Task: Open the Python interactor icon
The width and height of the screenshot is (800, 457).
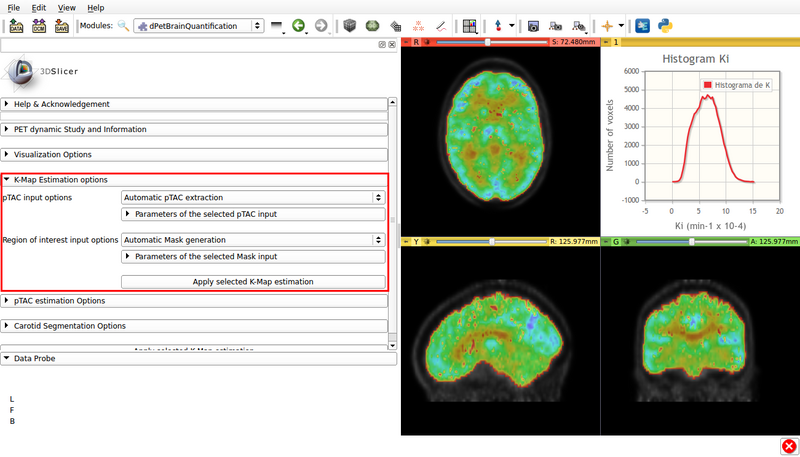Action: [664, 26]
